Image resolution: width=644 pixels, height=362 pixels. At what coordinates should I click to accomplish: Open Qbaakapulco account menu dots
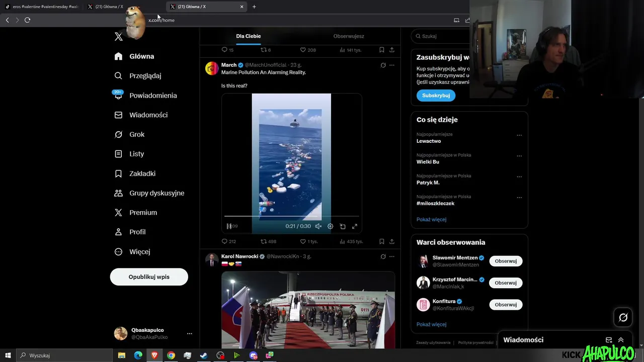[x=190, y=333]
